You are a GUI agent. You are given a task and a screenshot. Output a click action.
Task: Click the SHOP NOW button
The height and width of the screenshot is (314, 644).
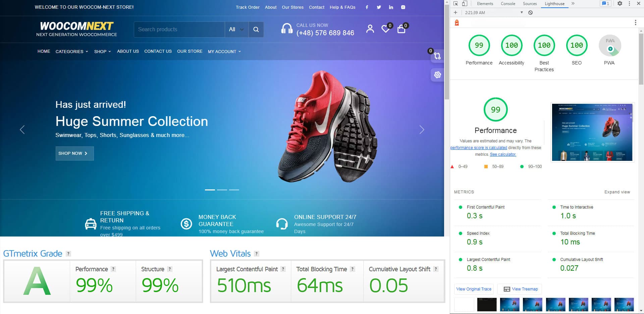[74, 153]
